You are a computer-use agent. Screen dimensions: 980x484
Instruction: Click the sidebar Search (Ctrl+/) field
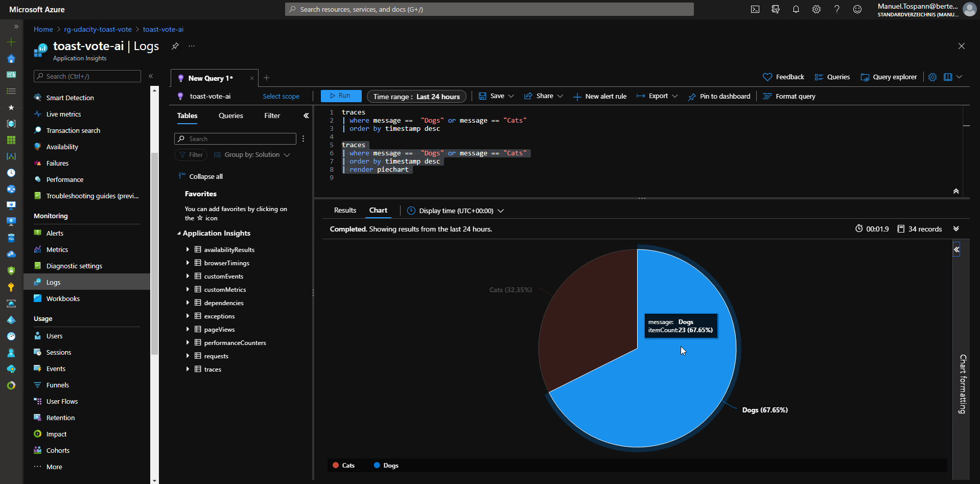87,76
